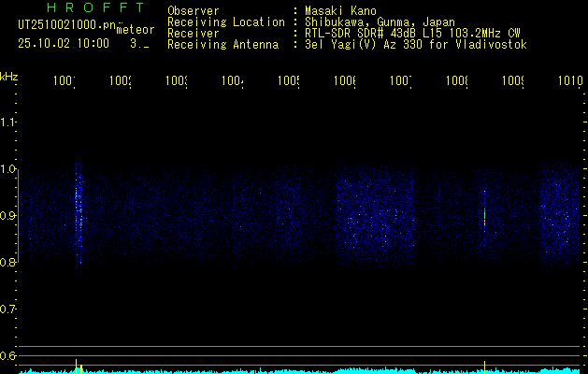Click receiver details RTL-SDR SDR# 43dB text
588x374 pixels.
pos(362,34)
